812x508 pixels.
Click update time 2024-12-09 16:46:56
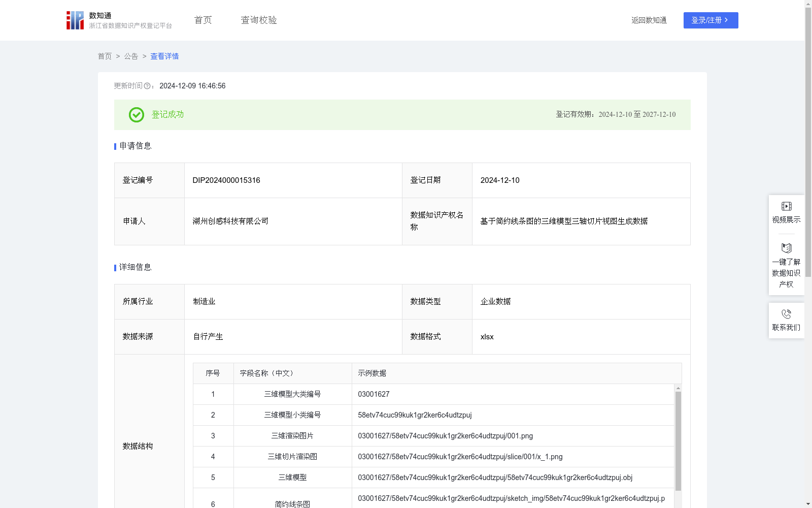point(192,86)
